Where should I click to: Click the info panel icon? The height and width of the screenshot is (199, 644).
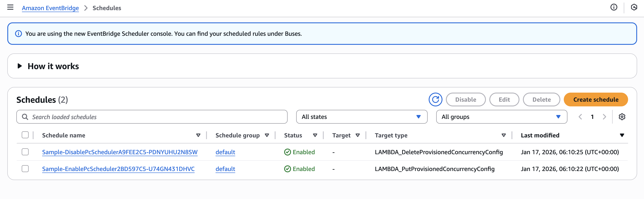point(613,8)
